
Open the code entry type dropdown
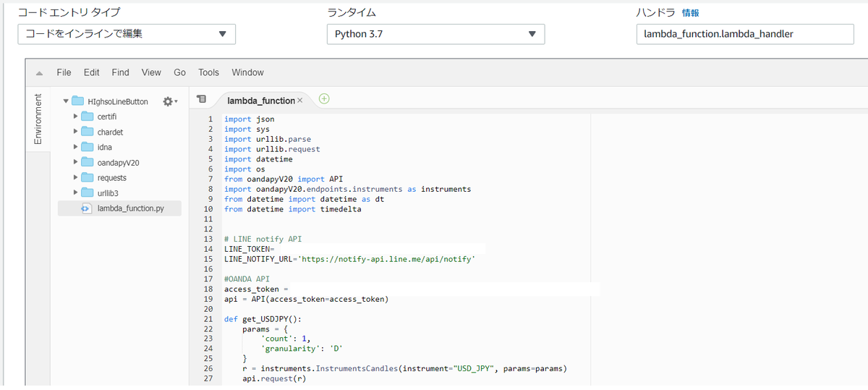point(127,34)
